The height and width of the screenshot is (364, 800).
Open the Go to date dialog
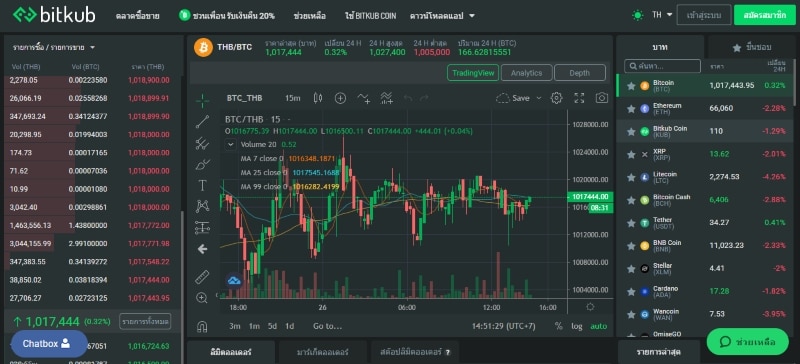pos(328,326)
